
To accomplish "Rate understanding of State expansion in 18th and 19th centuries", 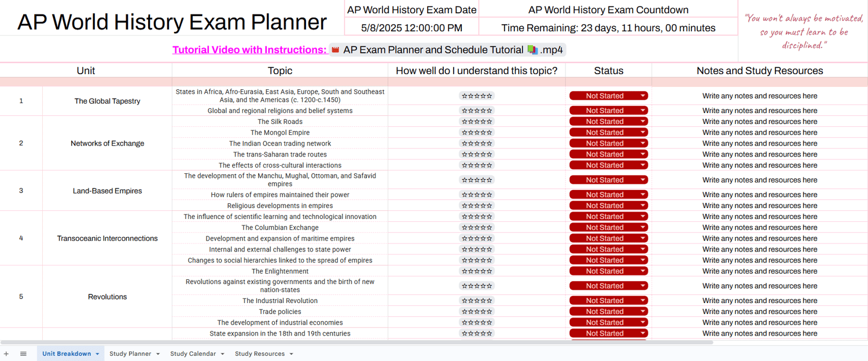I will (x=477, y=334).
